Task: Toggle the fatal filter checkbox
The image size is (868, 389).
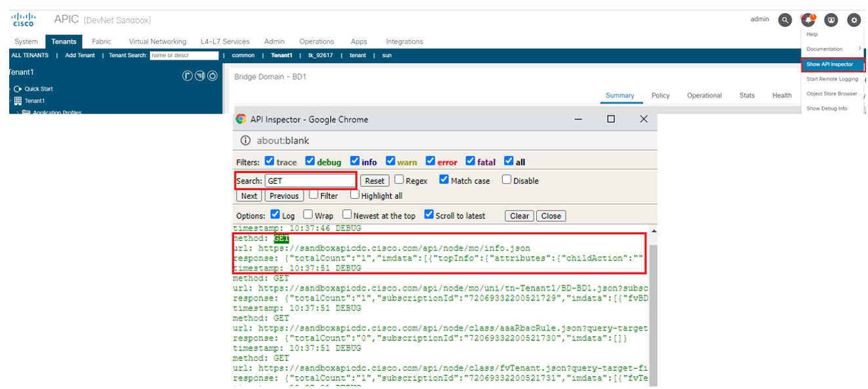Action: tap(470, 161)
